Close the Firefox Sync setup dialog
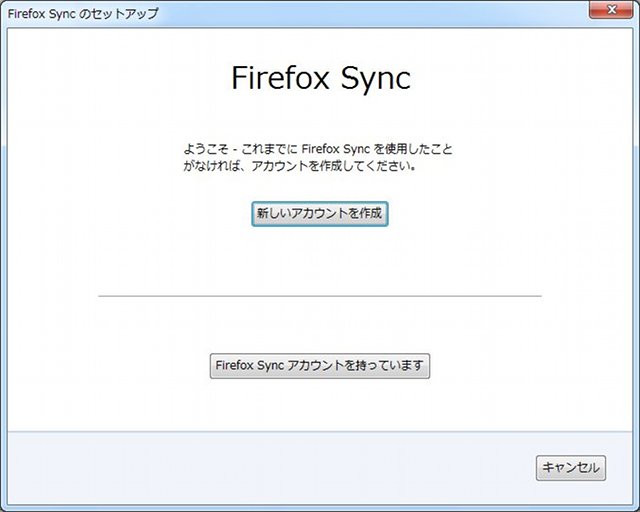Viewport: 640px width, 512px height. 611,10
